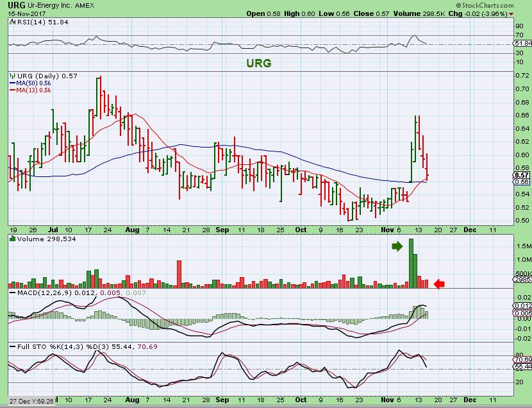Click the 0.72 price axis label
The width and height of the screenshot is (532, 408).
pos(524,75)
